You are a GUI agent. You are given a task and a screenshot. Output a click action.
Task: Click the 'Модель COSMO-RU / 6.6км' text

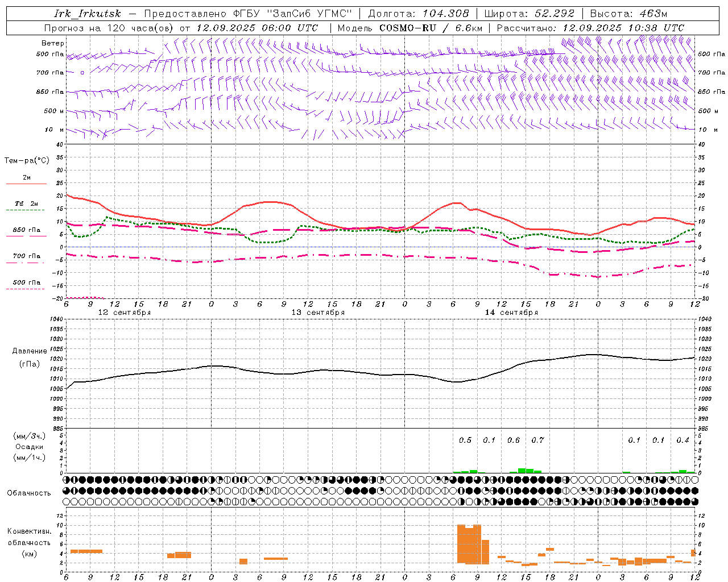click(410, 28)
